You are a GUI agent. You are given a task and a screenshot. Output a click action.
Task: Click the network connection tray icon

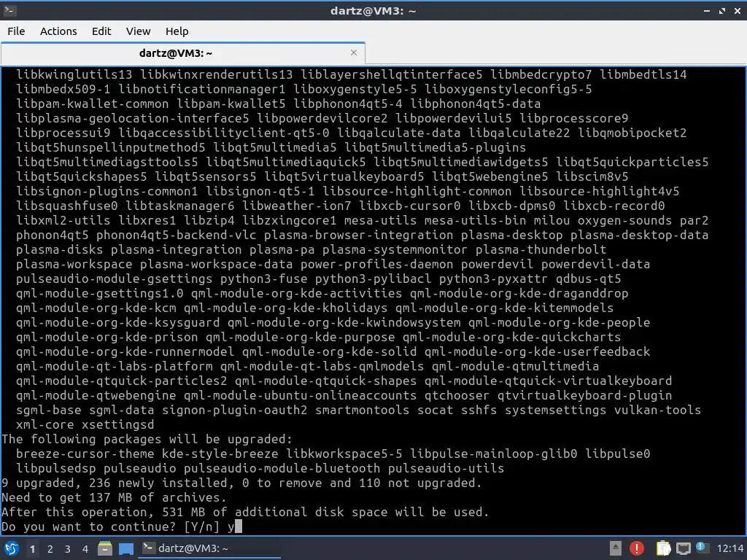click(683, 548)
